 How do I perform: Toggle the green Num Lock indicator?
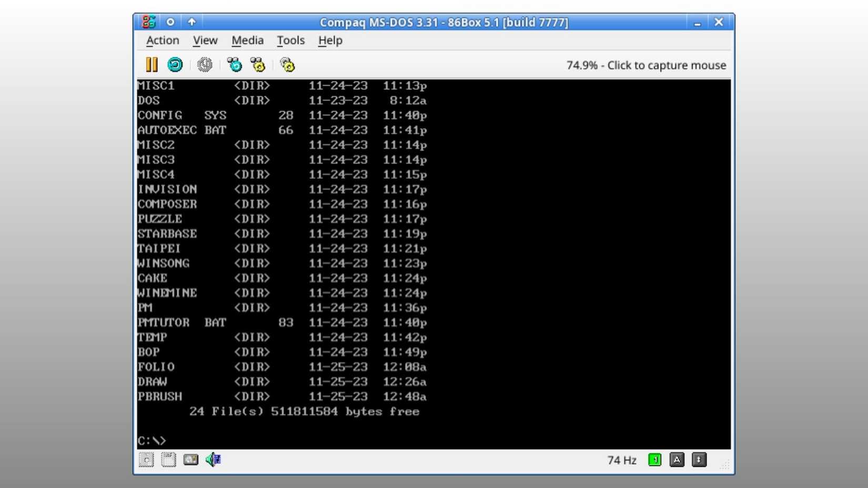(x=655, y=460)
